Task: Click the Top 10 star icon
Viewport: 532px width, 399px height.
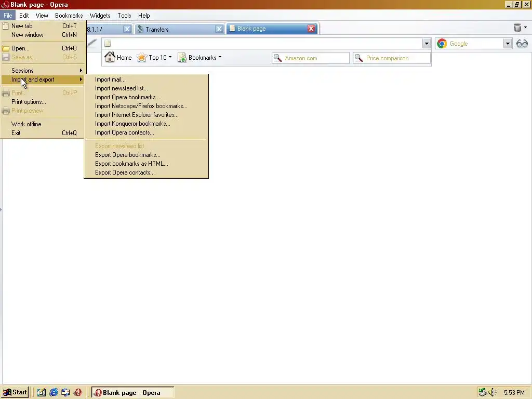Action: tap(141, 57)
